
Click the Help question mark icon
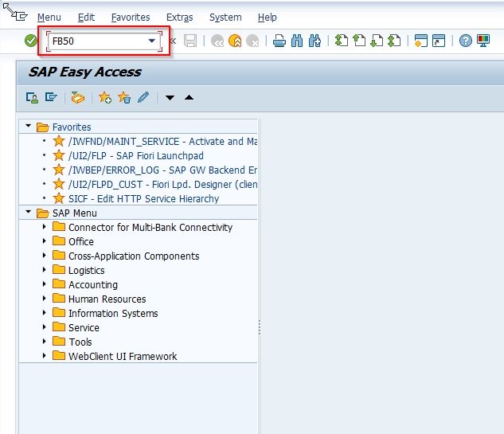[x=466, y=41]
